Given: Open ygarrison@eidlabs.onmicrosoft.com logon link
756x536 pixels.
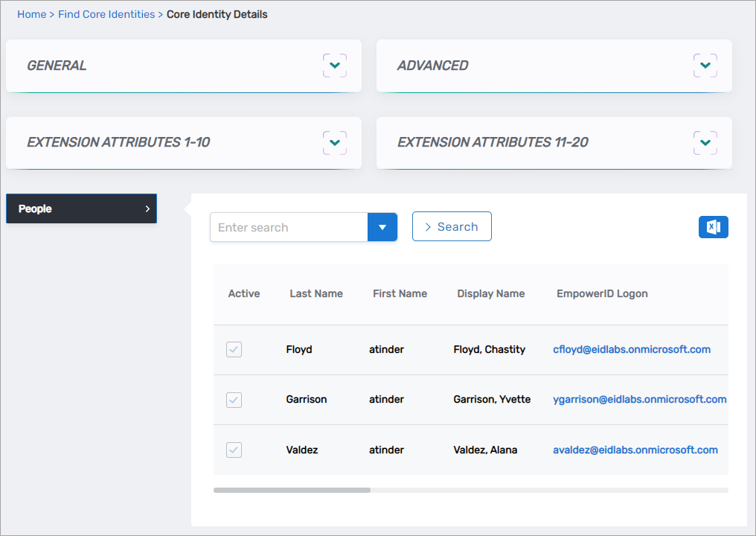Looking at the screenshot, I should pos(639,399).
